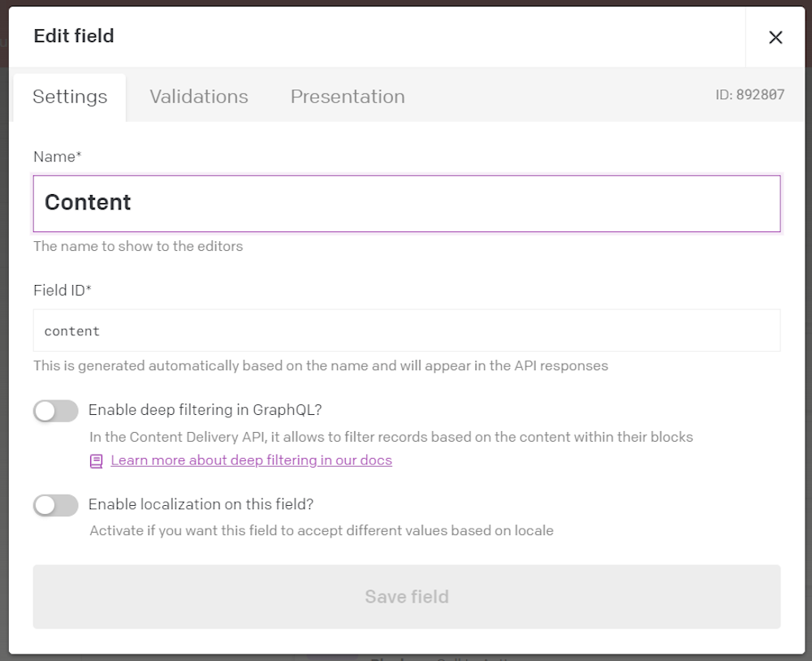Click the 'Enable localization on this field?' label

[x=201, y=504]
